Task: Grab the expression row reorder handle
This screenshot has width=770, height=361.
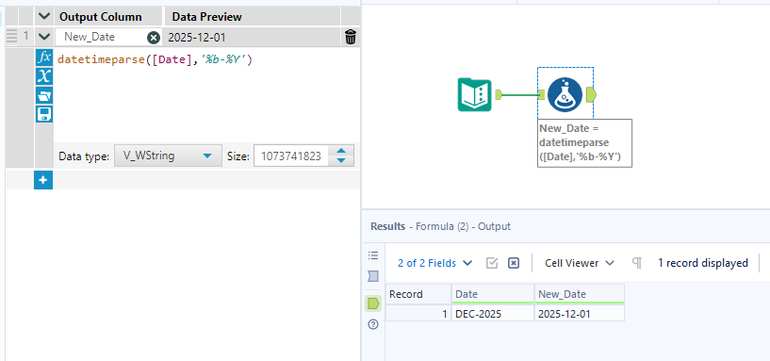Action: point(11,36)
